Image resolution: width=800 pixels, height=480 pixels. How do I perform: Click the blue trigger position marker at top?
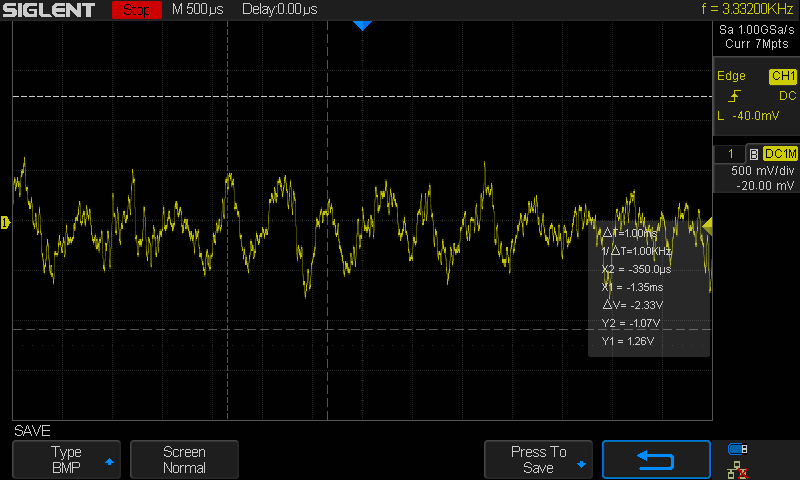[x=362, y=26]
